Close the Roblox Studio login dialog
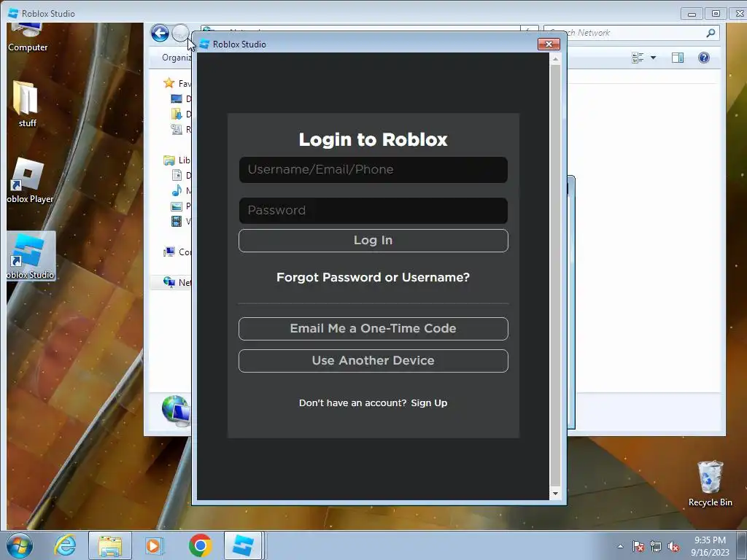 [549, 44]
